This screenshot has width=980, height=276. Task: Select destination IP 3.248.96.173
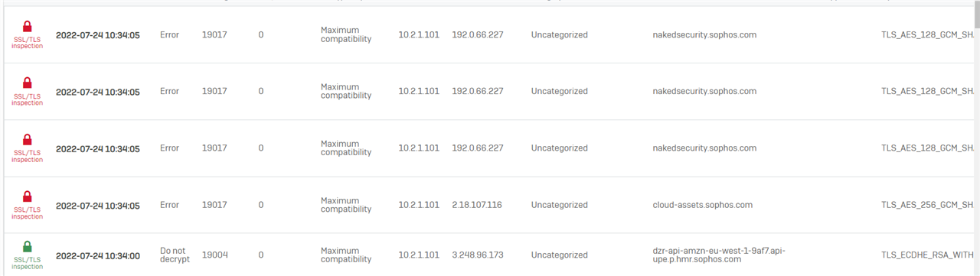point(478,255)
